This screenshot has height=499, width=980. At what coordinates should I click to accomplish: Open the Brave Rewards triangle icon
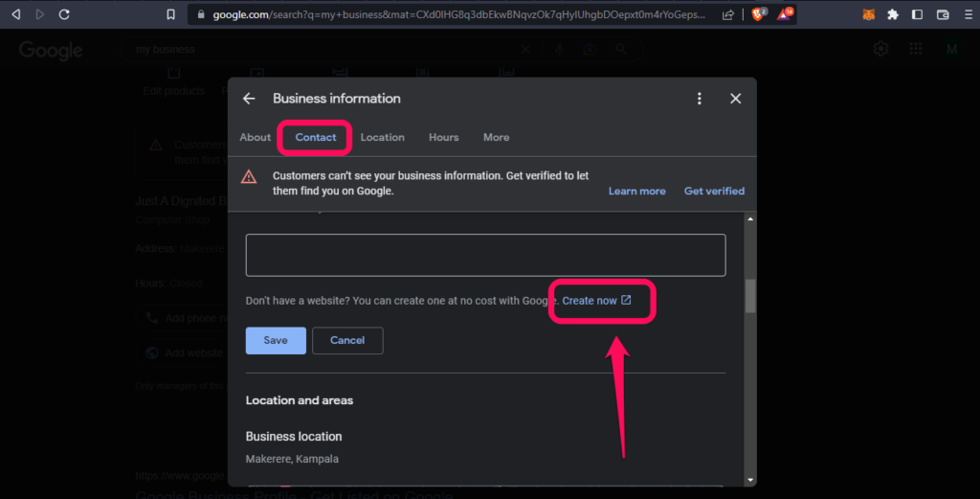[x=785, y=13]
